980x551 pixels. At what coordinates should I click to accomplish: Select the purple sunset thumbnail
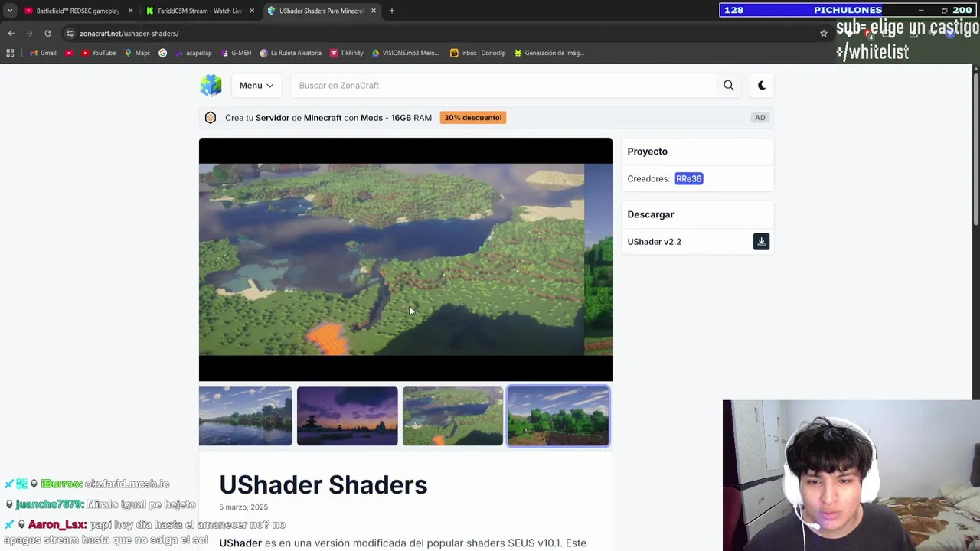click(347, 416)
